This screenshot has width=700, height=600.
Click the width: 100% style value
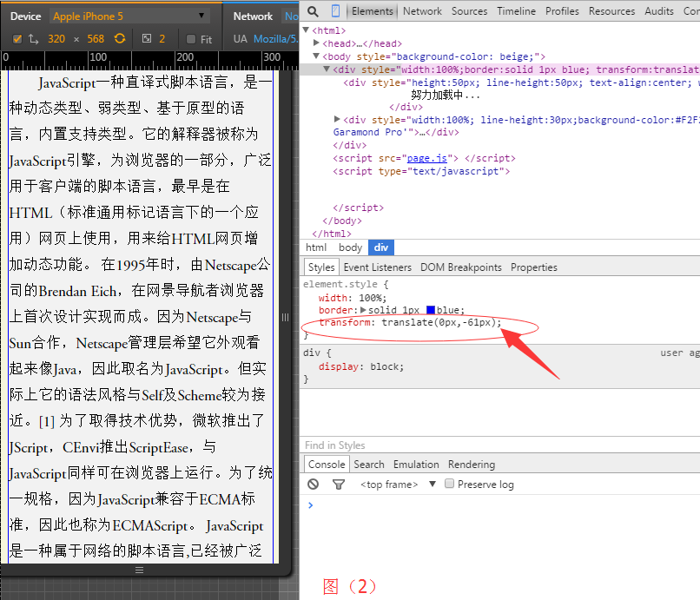click(x=373, y=298)
